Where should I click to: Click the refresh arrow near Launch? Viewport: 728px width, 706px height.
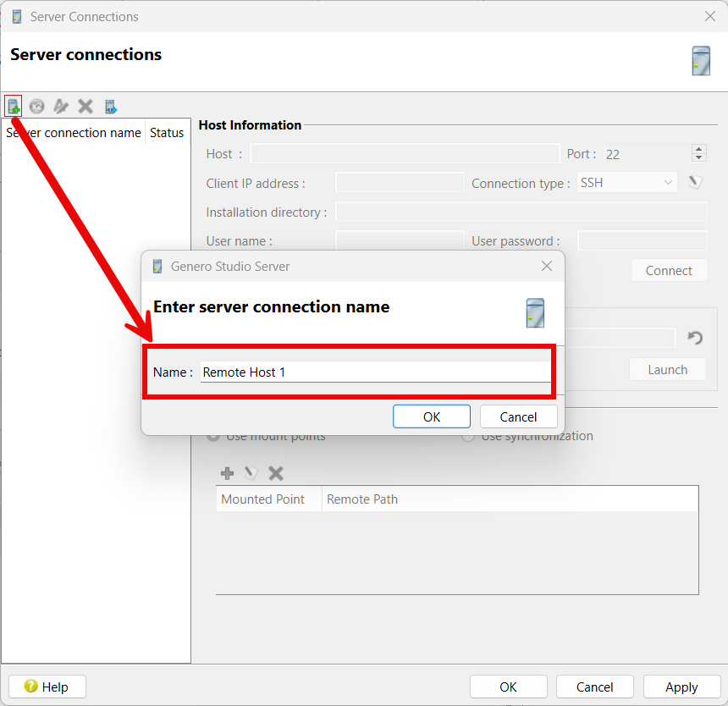coord(694,338)
